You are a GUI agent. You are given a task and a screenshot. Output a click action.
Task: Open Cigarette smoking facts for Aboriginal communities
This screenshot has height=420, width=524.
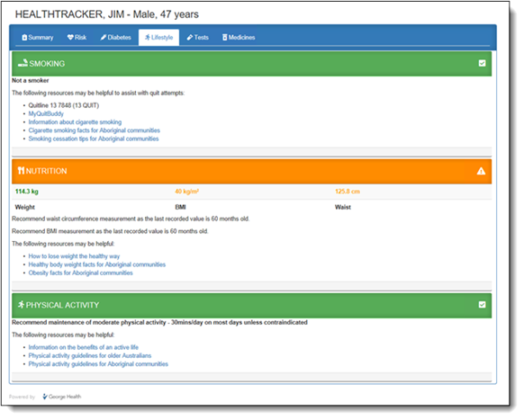[95, 130]
